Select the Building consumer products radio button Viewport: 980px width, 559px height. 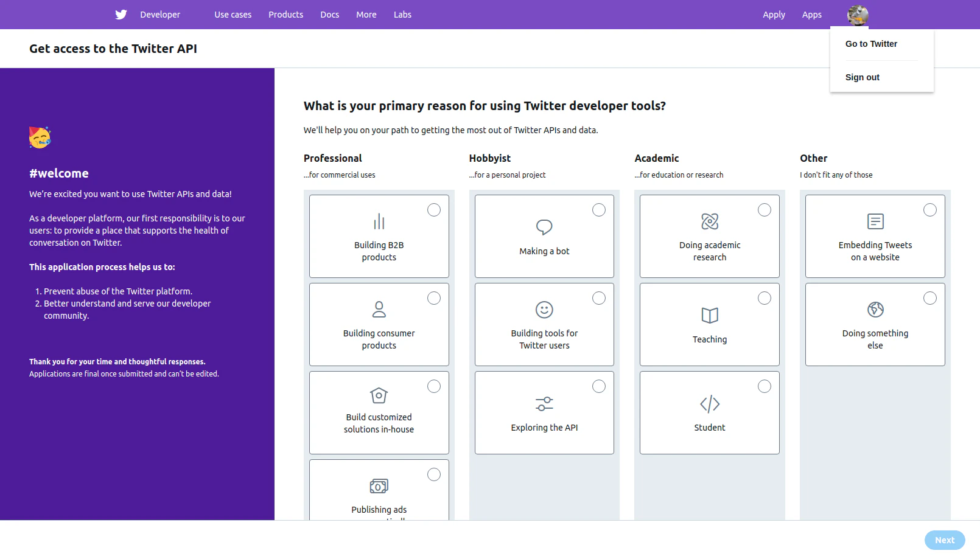coord(434,298)
